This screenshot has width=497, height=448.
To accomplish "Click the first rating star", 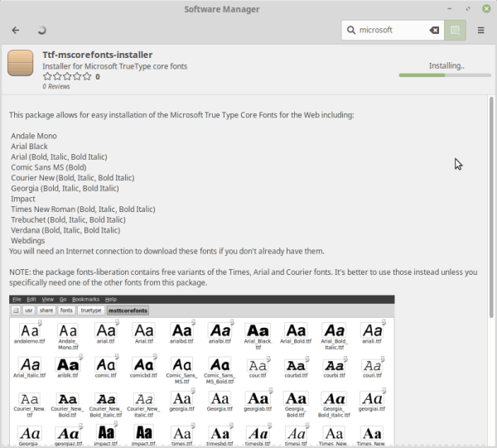I will click(x=47, y=76).
